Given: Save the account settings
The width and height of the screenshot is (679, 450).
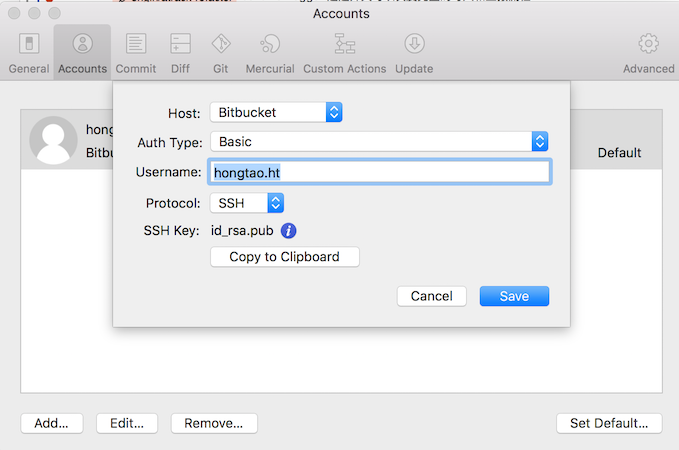Looking at the screenshot, I should pos(514,296).
